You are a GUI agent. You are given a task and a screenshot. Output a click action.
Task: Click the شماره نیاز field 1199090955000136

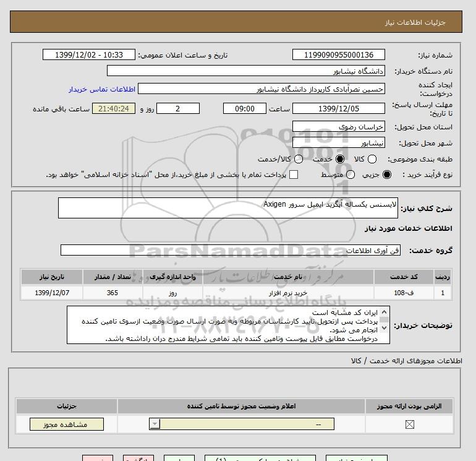(x=339, y=54)
